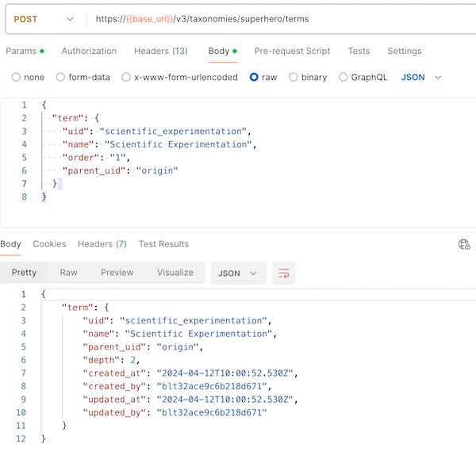
Task: Click the "order" key in request body
Action: [81, 158]
